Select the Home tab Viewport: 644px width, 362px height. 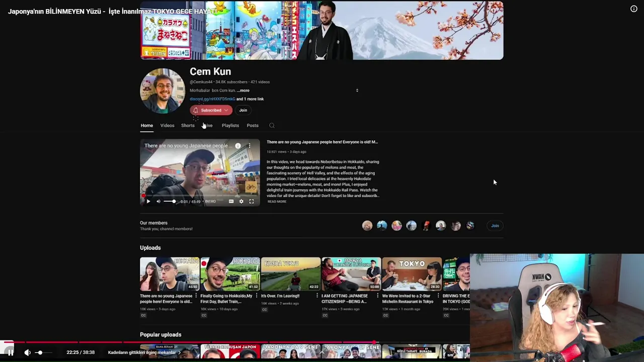(x=146, y=125)
